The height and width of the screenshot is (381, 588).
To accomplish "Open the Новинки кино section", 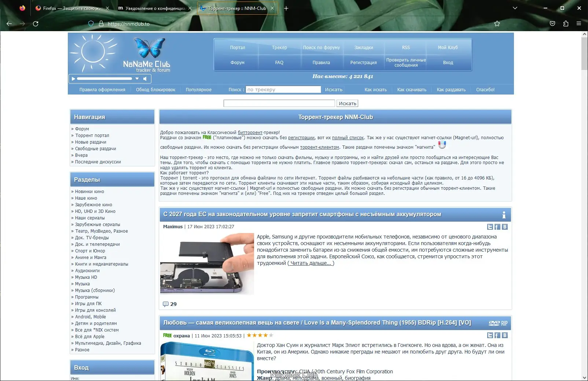I will tap(89, 192).
